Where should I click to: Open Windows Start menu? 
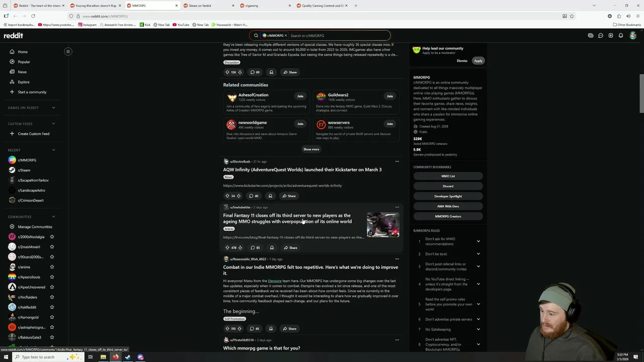pos(6,357)
